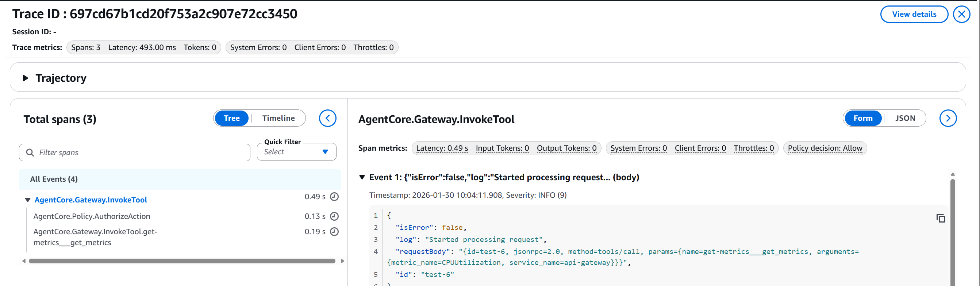980x286 pixels.
Task: Click the copy icon in the JSON code block
Action: click(941, 218)
